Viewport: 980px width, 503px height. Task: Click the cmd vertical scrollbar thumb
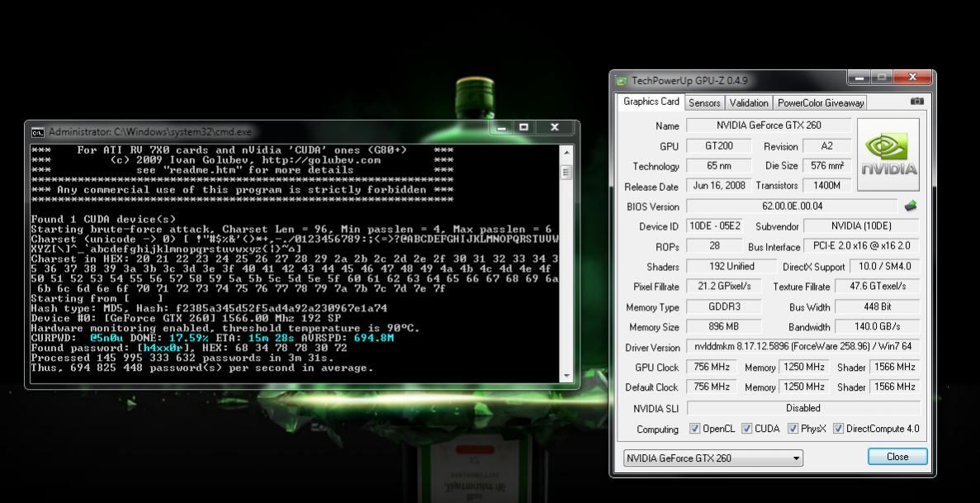click(567, 172)
